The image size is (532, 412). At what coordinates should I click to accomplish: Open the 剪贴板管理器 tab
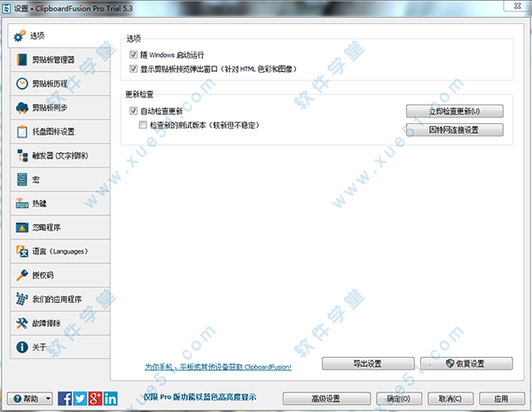pos(60,59)
